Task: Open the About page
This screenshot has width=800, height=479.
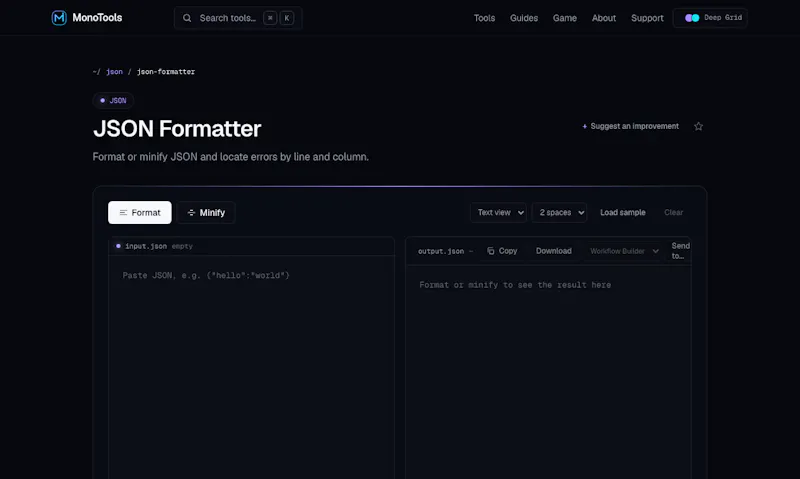Action: click(x=604, y=18)
